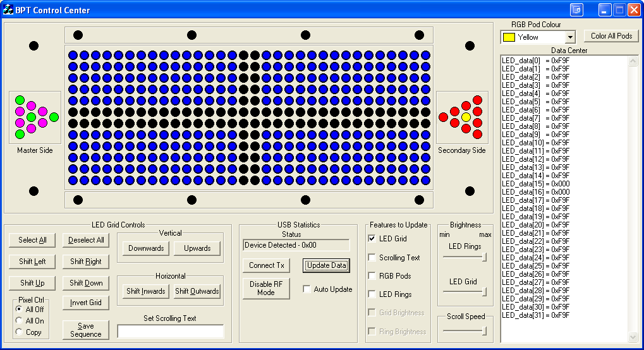Click the BPT app icon in title bar
This screenshot has height=350, width=644.
click(8, 10)
